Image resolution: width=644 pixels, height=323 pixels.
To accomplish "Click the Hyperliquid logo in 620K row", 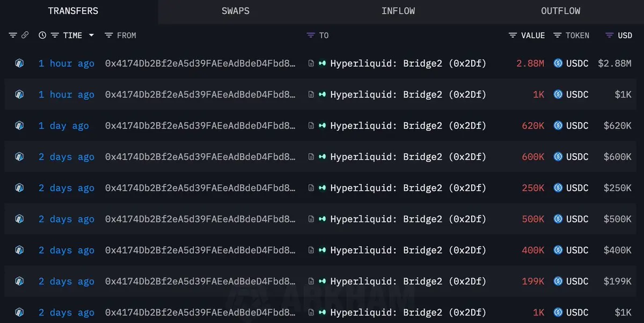I will tap(323, 126).
